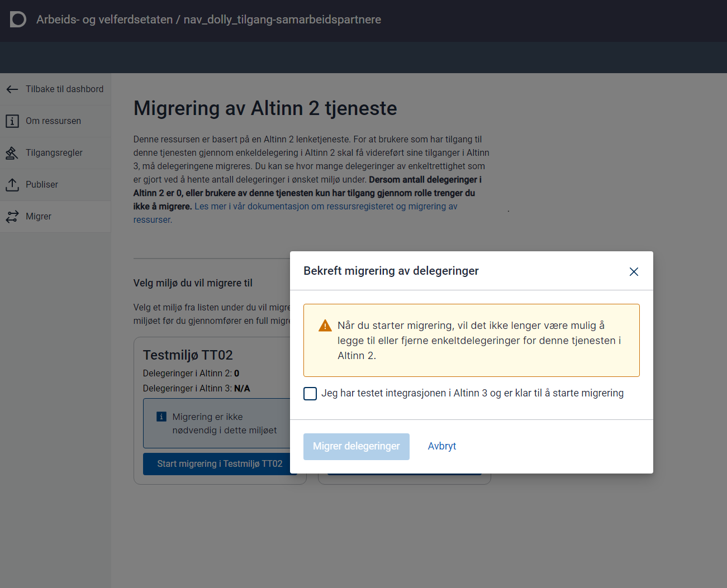The width and height of the screenshot is (727, 588).
Task: Open the Tilgangsregler menu item
Action: 54,153
